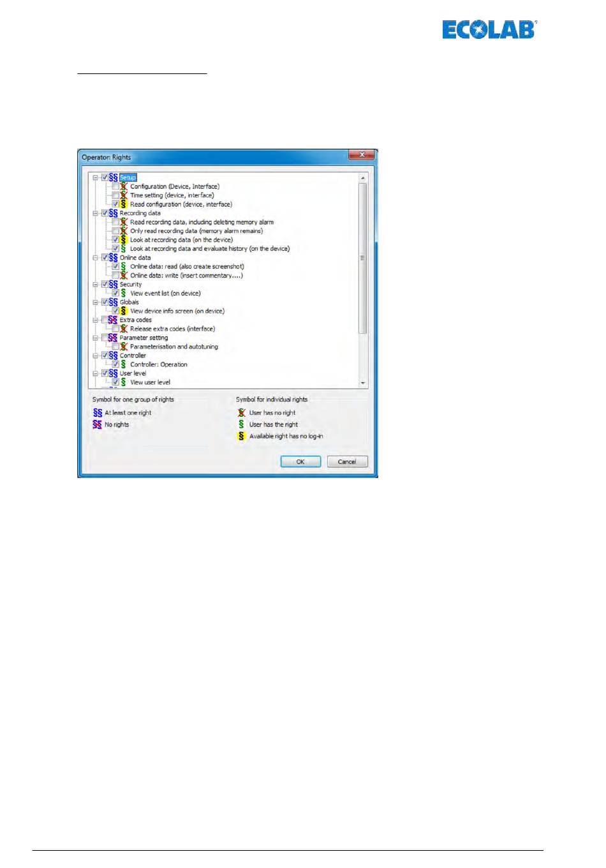Select the Controller tree label
606x868 pixels.
133,356
